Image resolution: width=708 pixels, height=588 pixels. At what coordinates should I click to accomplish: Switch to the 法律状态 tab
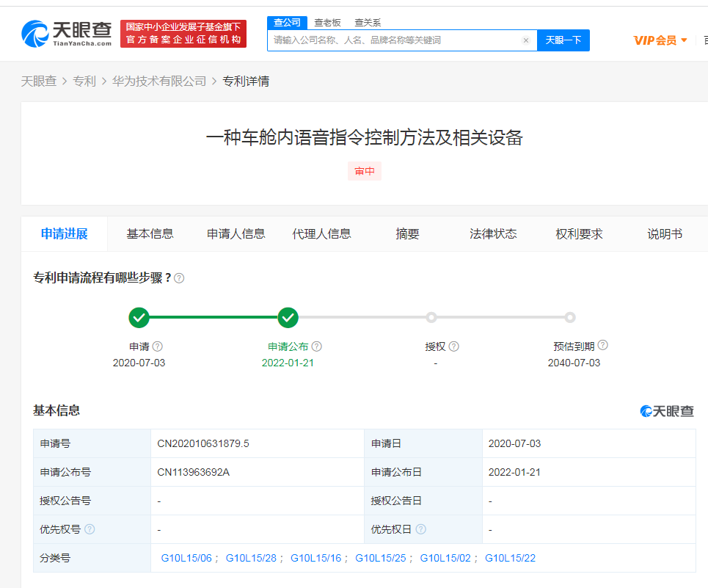493,234
